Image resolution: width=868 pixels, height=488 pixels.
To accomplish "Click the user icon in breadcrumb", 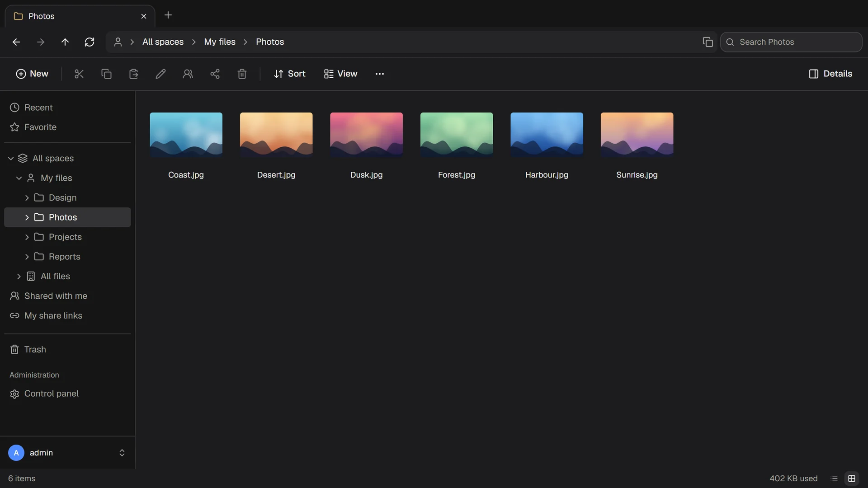I will point(118,42).
